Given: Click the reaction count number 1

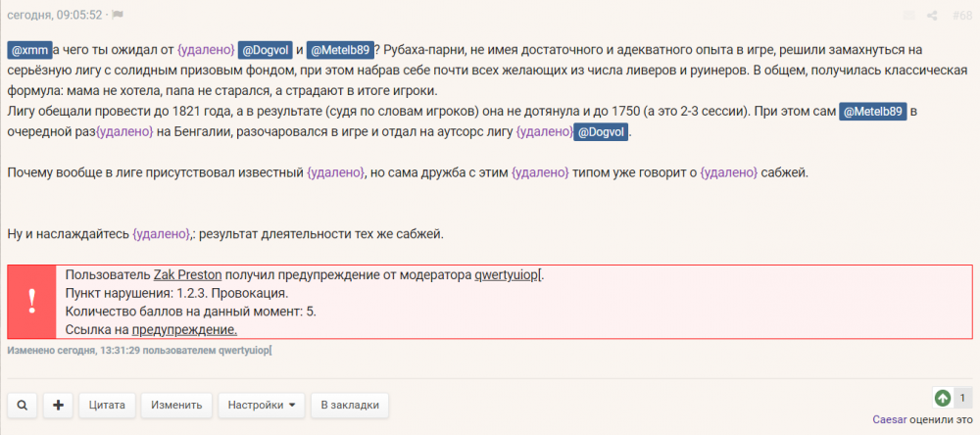Looking at the screenshot, I should coord(961,398).
